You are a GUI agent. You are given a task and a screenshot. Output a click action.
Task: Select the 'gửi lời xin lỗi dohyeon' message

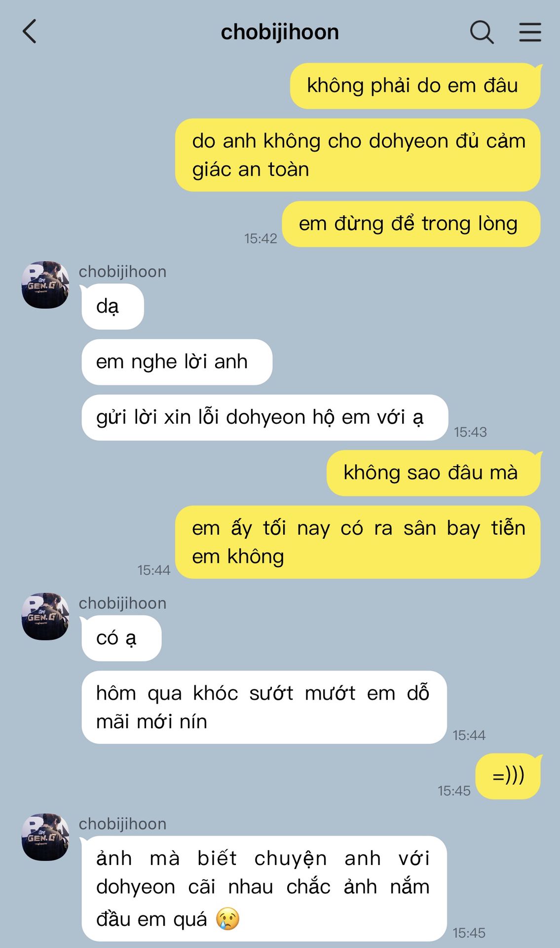click(x=264, y=418)
